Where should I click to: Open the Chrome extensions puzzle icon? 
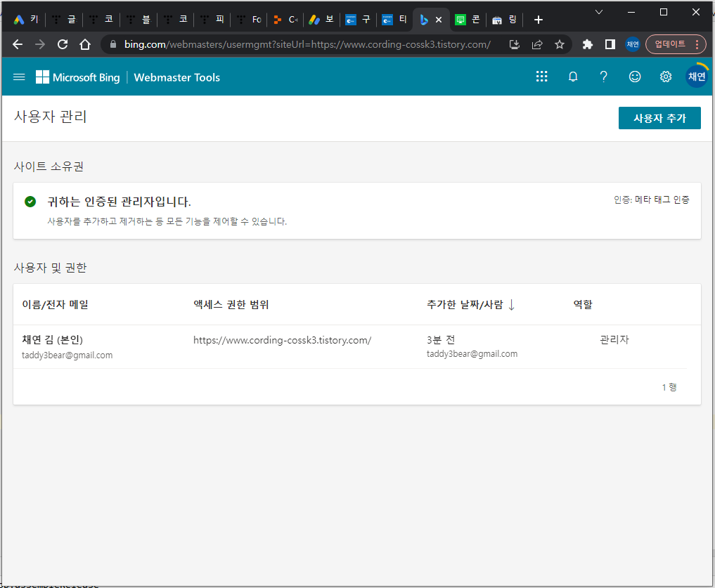(x=587, y=44)
